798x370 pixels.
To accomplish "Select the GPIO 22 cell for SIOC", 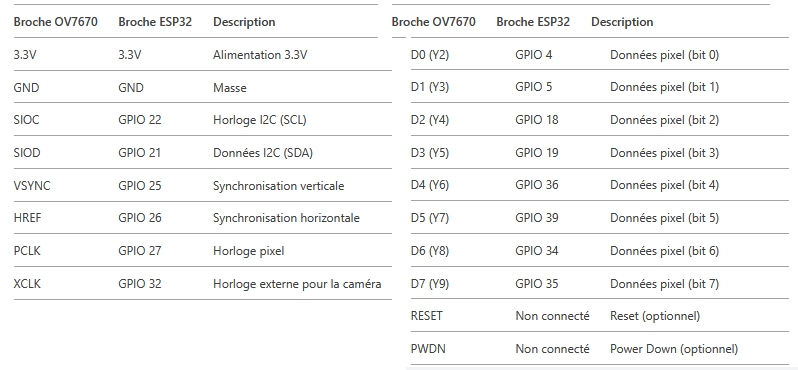I will pos(140,120).
